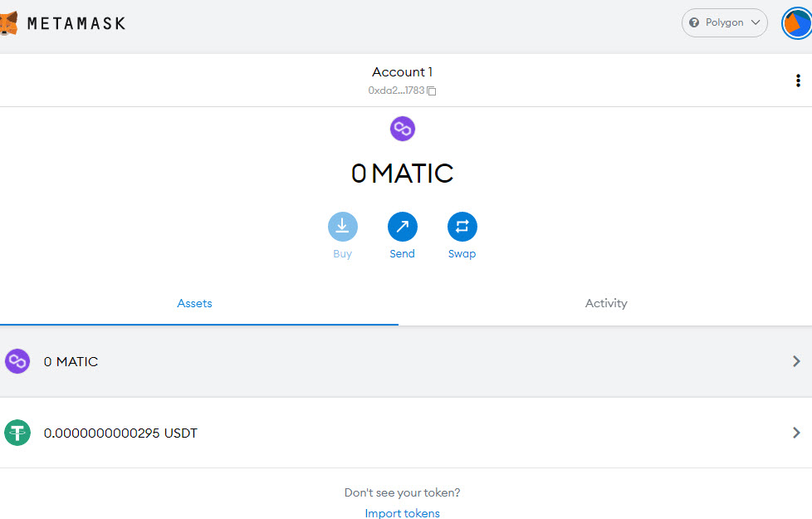Open the three-dot account options menu
The width and height of the screenshot is (812, 519).
click(x=798, y=81)
